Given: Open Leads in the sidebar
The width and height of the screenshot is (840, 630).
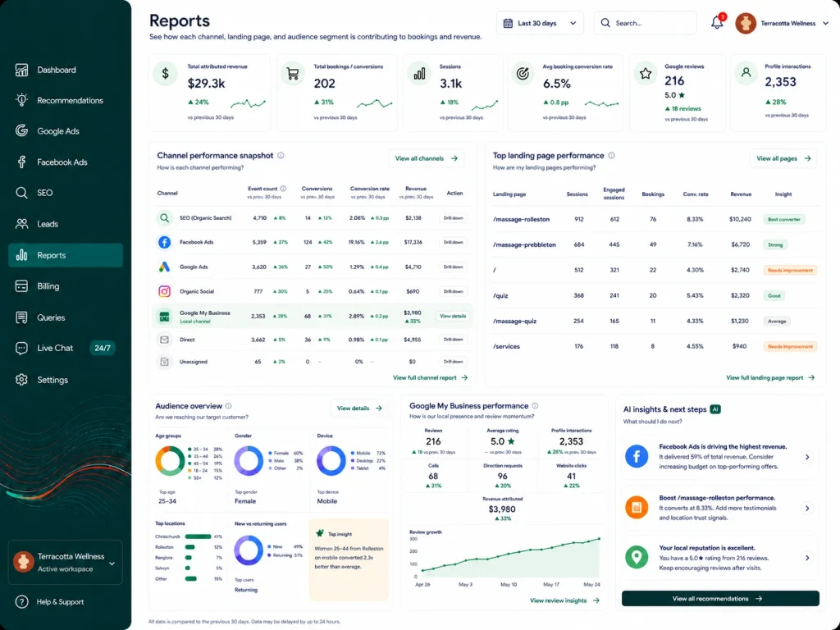Looking at the screenshot, I should pyautogui.click(x=66, y=224).
